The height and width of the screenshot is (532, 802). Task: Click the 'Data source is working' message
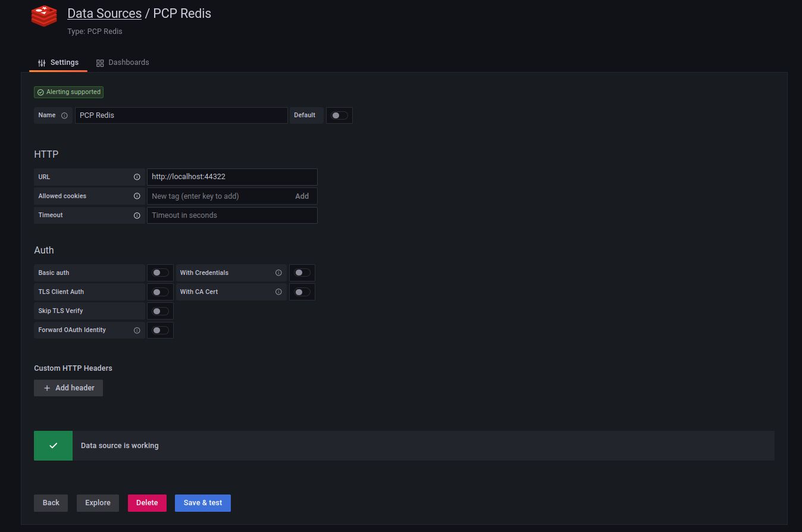[120, 446]
